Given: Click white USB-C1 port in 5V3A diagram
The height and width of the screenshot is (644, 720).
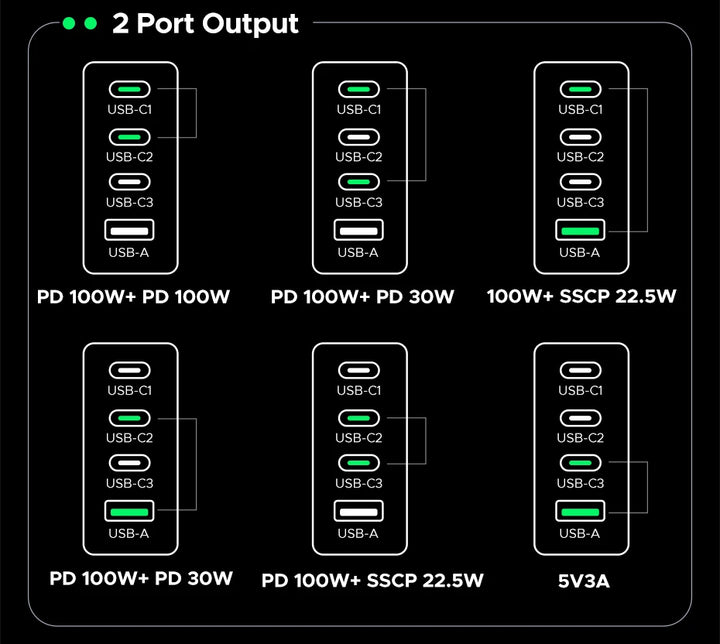Looking at the screenshot, I should coord(580,370).
